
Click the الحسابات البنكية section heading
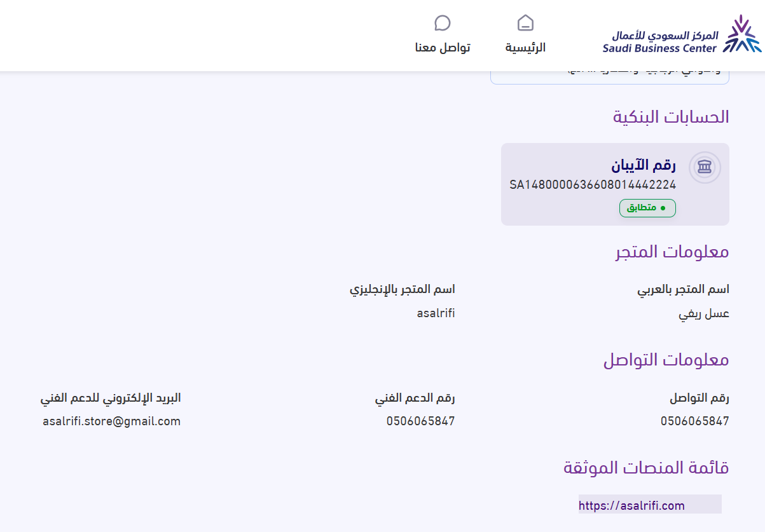[670, 117]
